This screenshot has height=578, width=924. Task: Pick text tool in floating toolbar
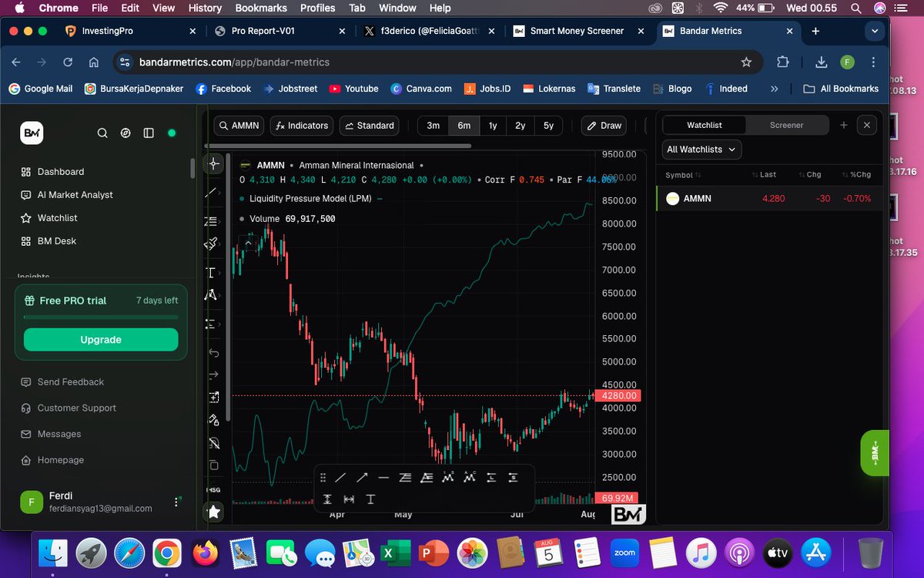370,499
